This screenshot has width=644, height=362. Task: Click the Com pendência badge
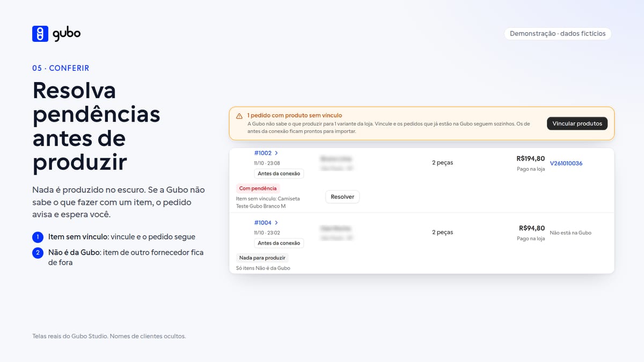pyautogui.click(x=258, y=188)
